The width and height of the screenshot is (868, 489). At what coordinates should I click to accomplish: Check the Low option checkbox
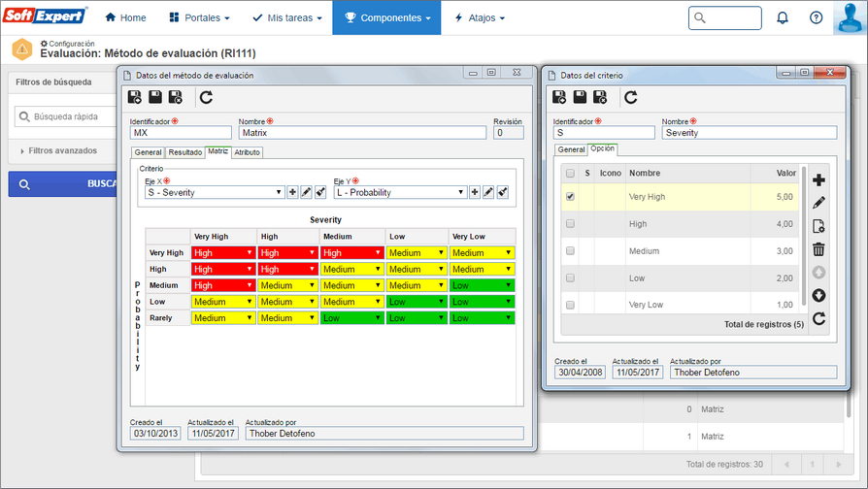point(570,277)
